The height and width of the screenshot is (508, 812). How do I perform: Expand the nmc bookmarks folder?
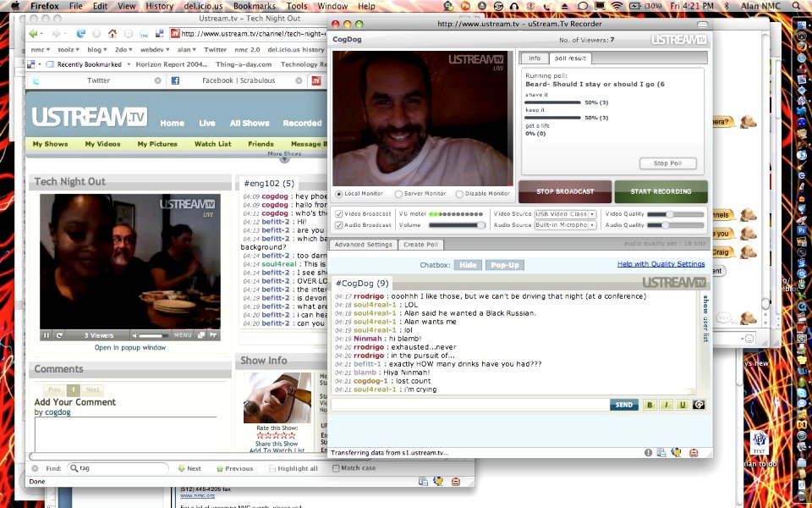[40, 50]
